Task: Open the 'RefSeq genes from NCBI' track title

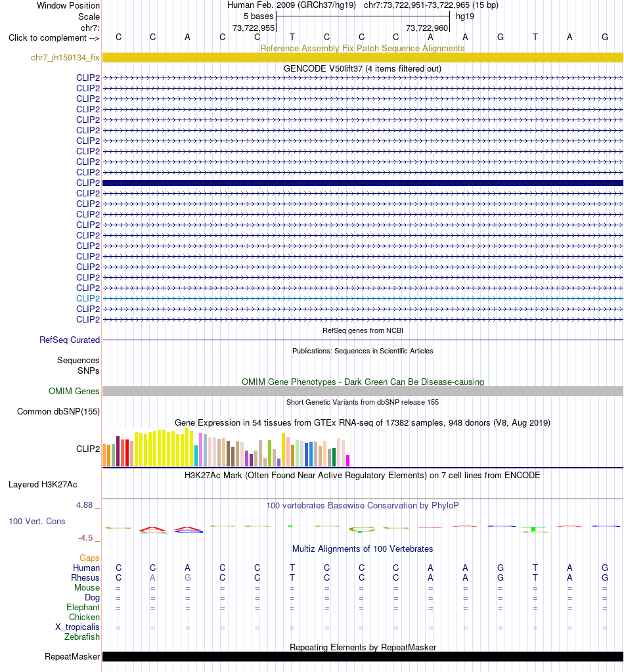Action: coord(363,330)
